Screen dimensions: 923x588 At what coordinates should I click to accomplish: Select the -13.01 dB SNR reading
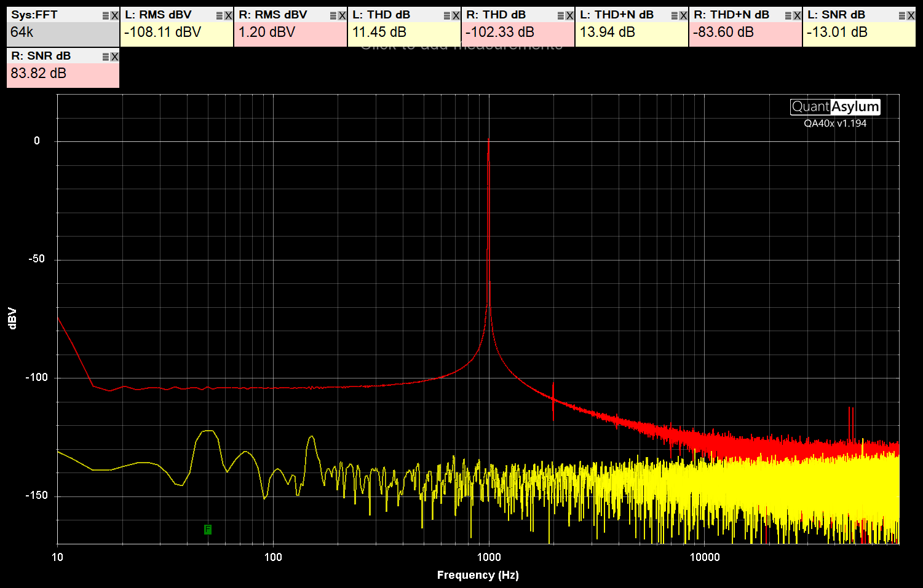coord(837,32)
